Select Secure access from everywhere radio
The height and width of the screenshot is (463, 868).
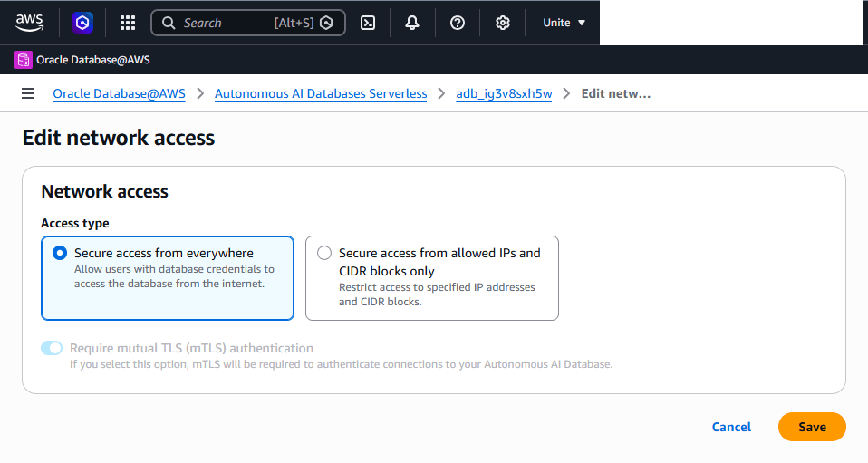pyautogui.click(x=60, y=253)
